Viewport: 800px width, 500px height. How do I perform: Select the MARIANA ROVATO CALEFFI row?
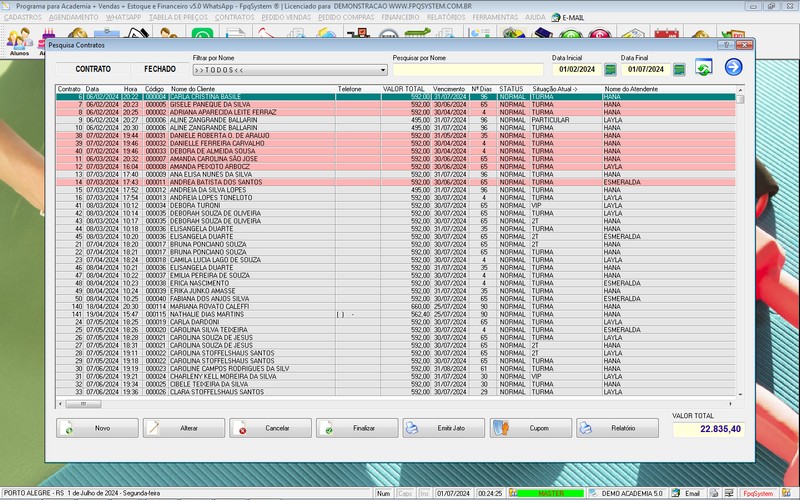396,306
